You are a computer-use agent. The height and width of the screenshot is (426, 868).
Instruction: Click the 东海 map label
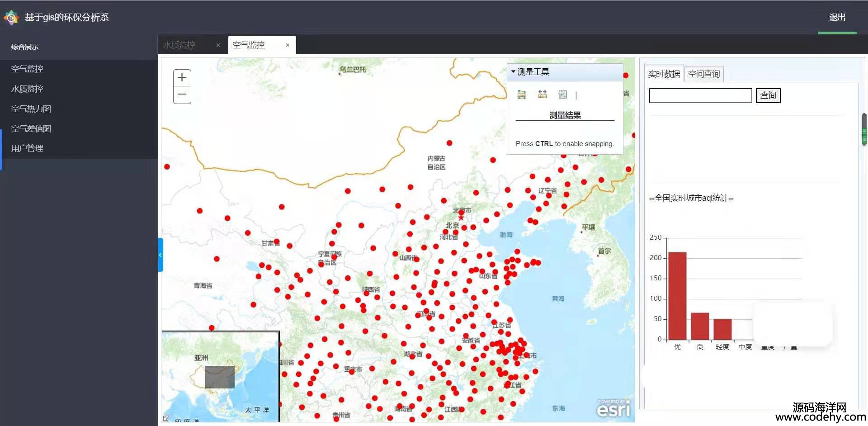(558, 408)
